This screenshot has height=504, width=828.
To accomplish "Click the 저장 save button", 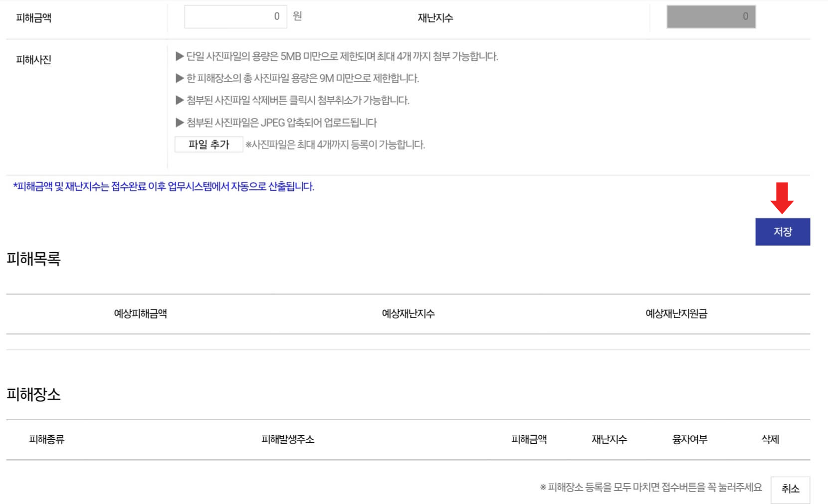I will pyautogui.click(x=783, y=231).
